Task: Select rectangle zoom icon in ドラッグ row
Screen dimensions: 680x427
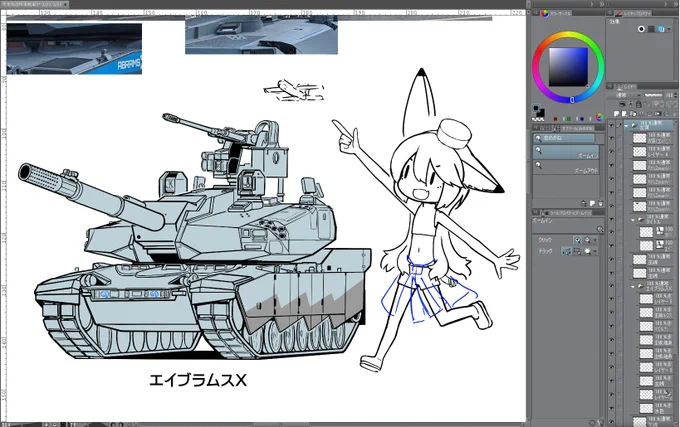Action: tap(577, 251)
